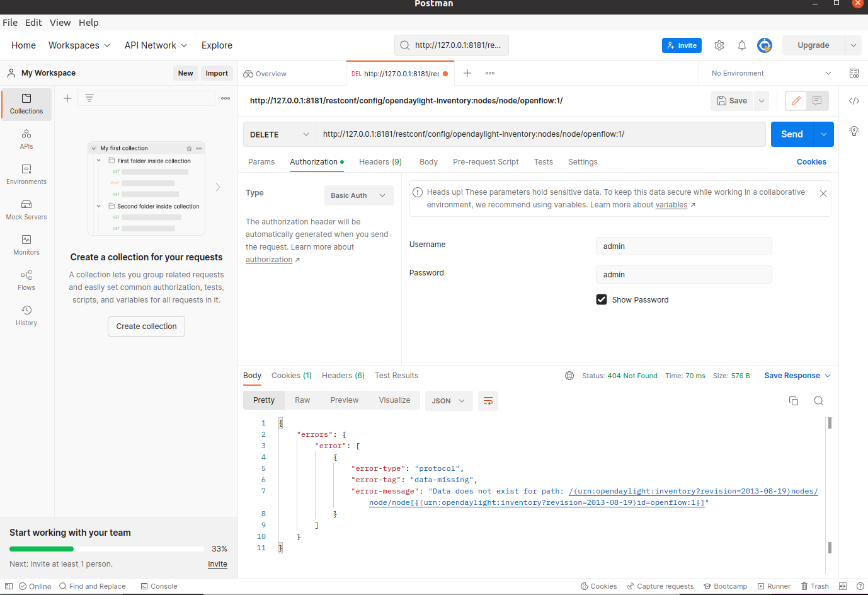Click the Import button
Screen dimensions: 868x595
[x=217, y=73]
